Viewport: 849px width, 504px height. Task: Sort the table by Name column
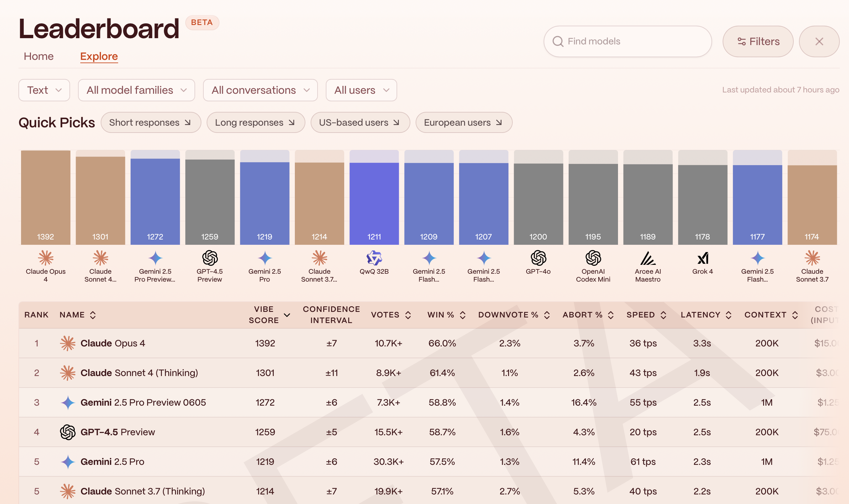tap(78, 315)
